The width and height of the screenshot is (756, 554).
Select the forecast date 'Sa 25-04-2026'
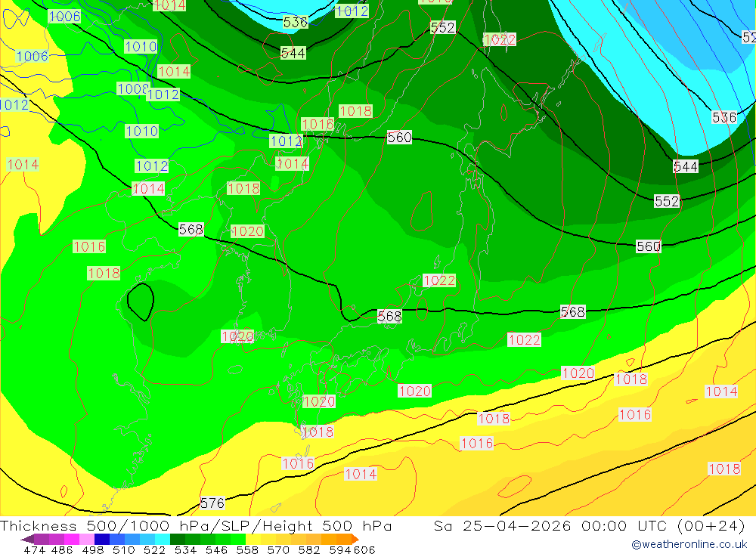503,525
